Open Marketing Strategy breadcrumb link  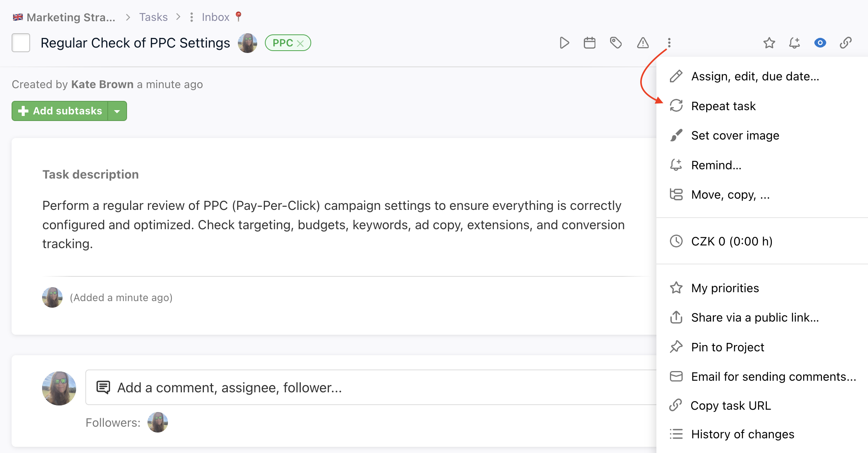point(71,17)
